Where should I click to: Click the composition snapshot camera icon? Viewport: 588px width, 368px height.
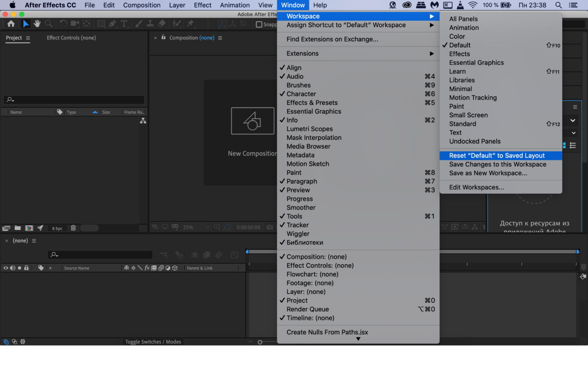pyautogui.click(x=269, y=228)
